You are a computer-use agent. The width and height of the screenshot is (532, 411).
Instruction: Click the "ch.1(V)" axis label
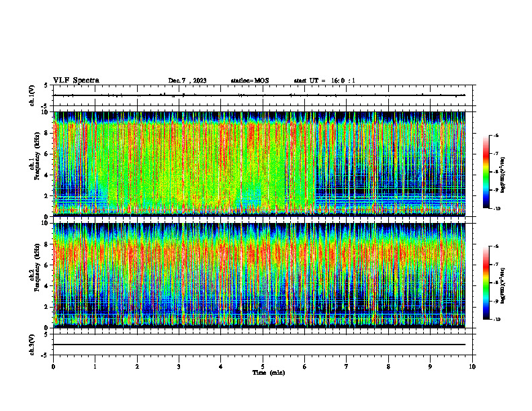[x=32, y=95]
